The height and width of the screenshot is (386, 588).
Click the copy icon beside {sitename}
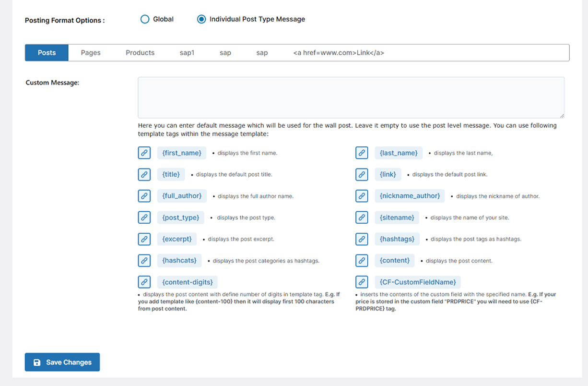pyautogui.click(x=362, y=217)
